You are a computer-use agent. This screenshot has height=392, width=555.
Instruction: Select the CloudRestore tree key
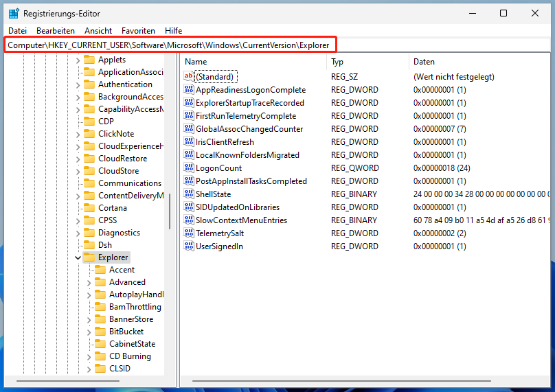click(x=122, y=159)
